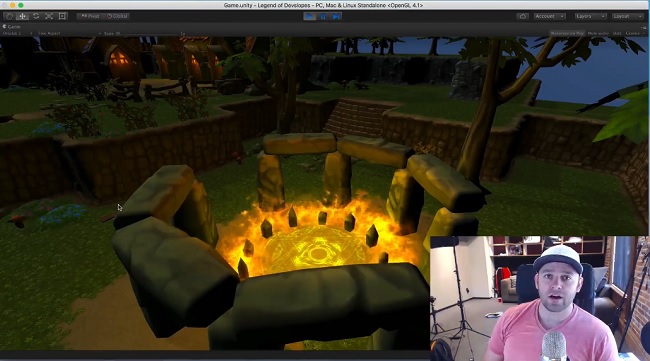Toggle Pivot handle position mode
This screenshot has height=361, width=650.
pos(90,16)
